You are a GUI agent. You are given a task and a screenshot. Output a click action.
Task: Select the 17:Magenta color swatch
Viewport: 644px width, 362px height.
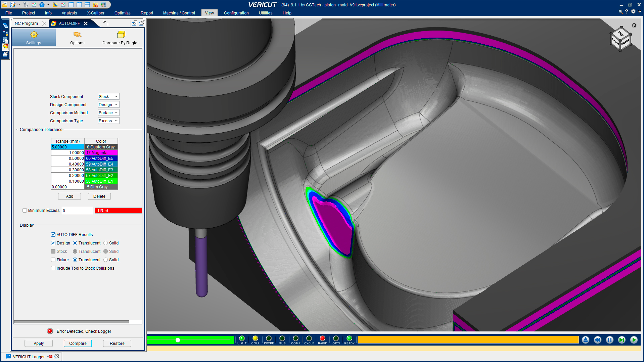pyautogui.click(x=101, y=153)
